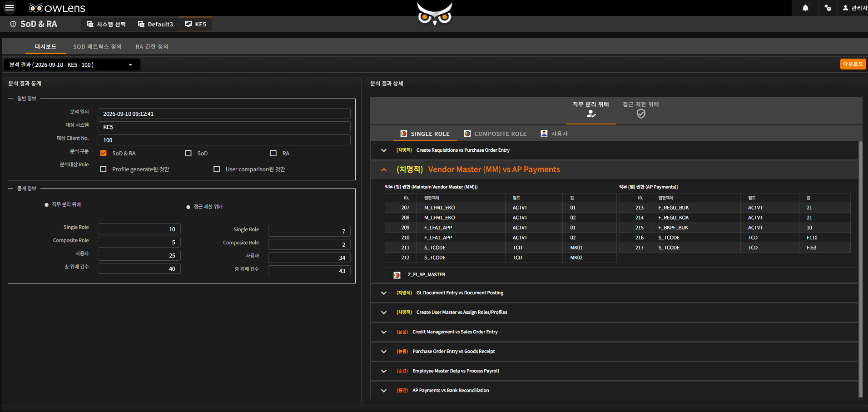
Task: Switch to the 대시보드 tab
Action: point(45,46)
